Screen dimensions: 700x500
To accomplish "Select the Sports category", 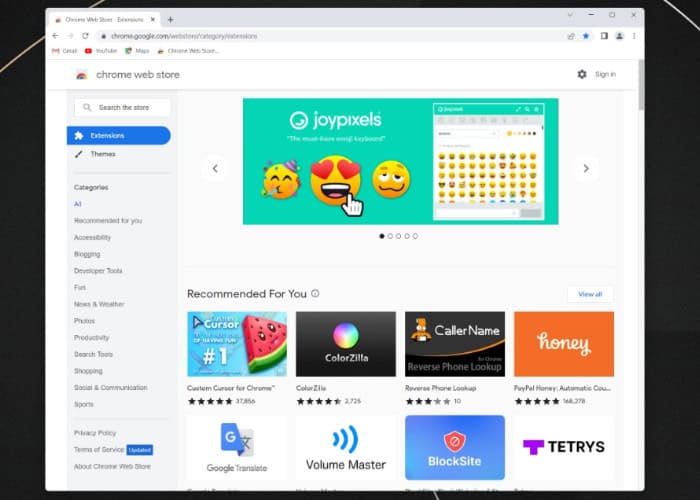I will (x=84, y=404).
